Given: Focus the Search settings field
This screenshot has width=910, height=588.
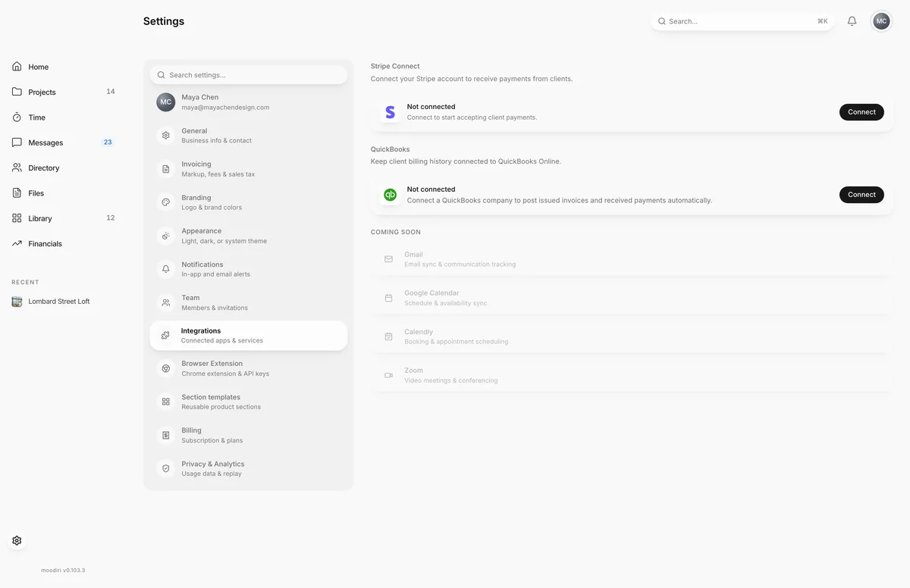Looking at the screenshot, I should pyautogui.click(x=249, y=75).
